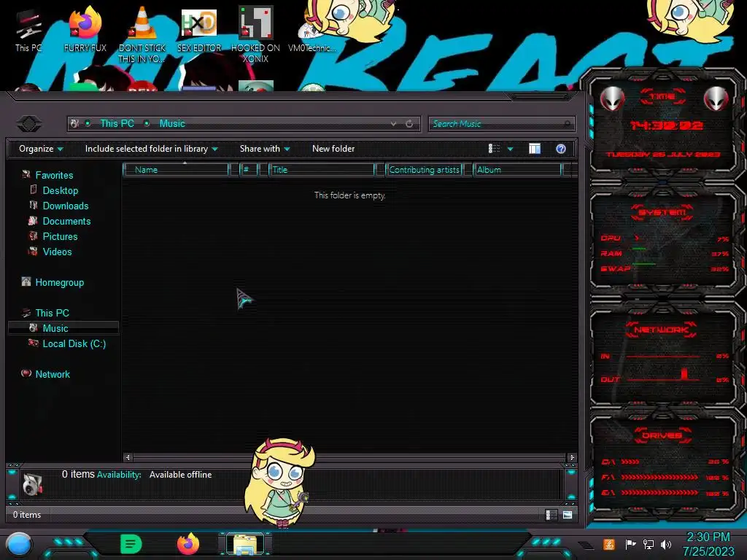This screenshot has width=747, height=560.
Task: Click the NETWORK gadget panel
Action: point(662,355)
